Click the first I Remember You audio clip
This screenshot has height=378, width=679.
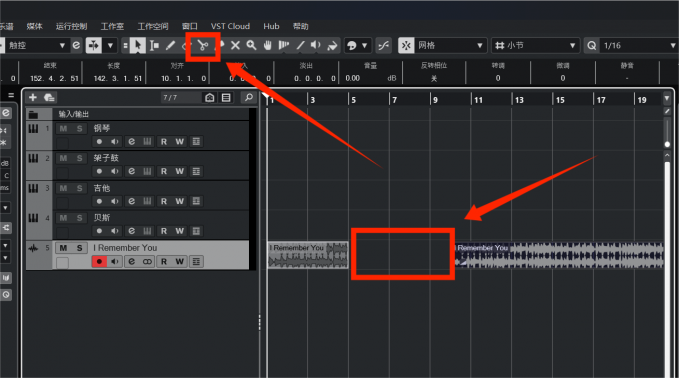click(308, 255)
